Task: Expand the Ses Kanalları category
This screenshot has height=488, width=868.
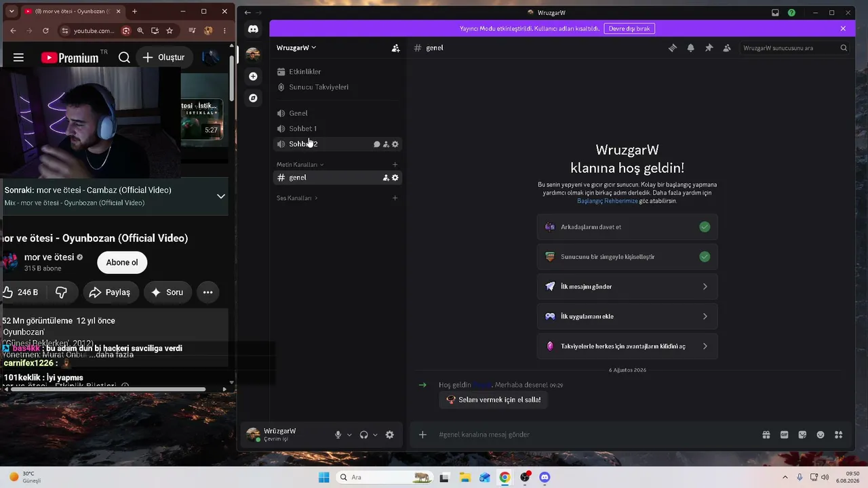Action: [297, 198]
